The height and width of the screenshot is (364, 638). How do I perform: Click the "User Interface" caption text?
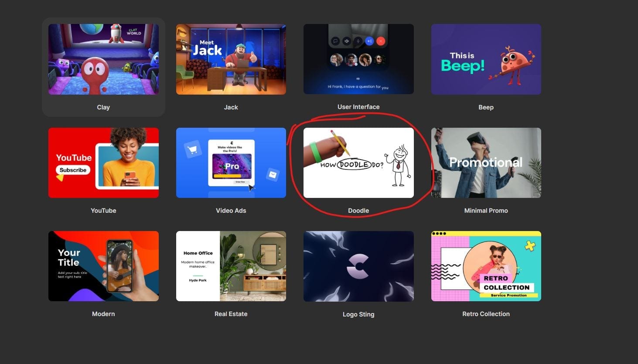tap(358, 107)
